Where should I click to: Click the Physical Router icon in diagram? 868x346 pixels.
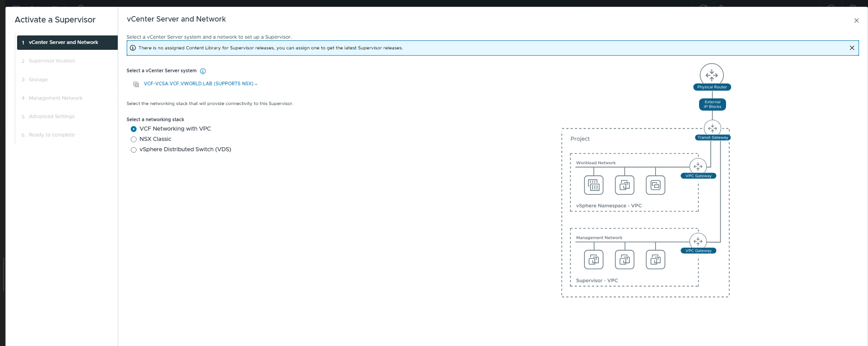coord(712,74)
